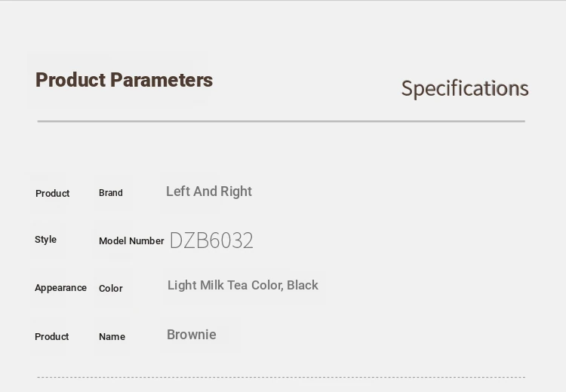
Task: Select the Left And Right brand value
Action: (209, 191)
